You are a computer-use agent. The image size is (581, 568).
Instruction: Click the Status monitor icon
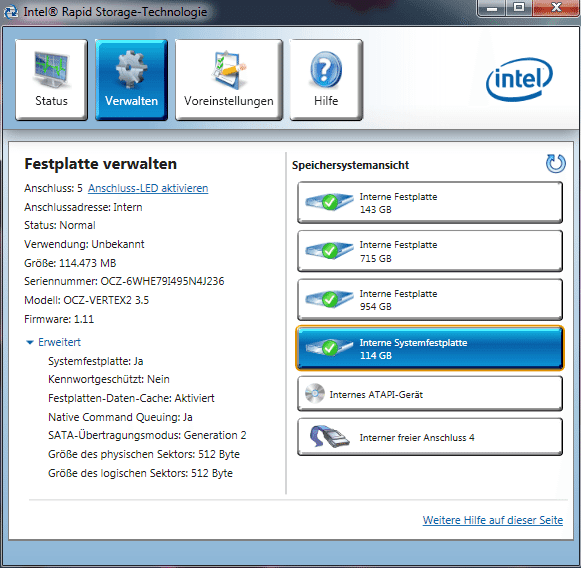[51, 69]
